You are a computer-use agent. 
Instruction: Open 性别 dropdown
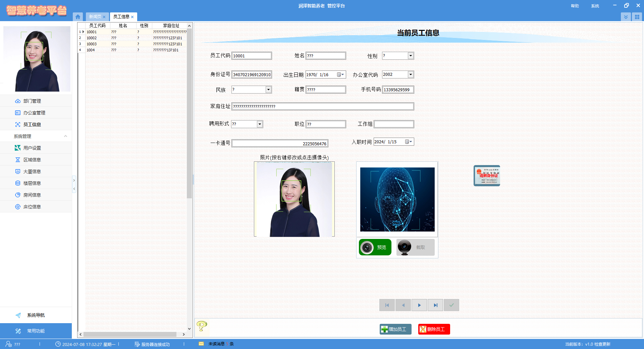pos(411,56)
